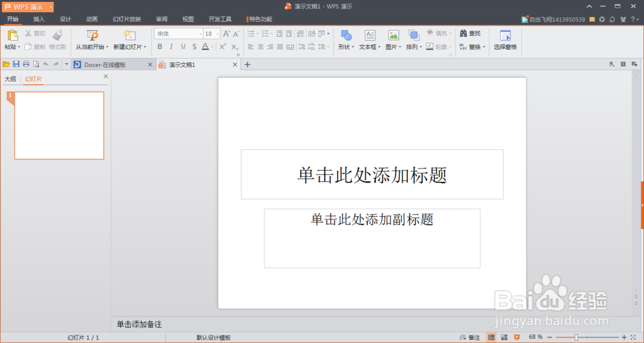Align text left
The width and height of the screenshot is (644, 343).
coord(251,47)
